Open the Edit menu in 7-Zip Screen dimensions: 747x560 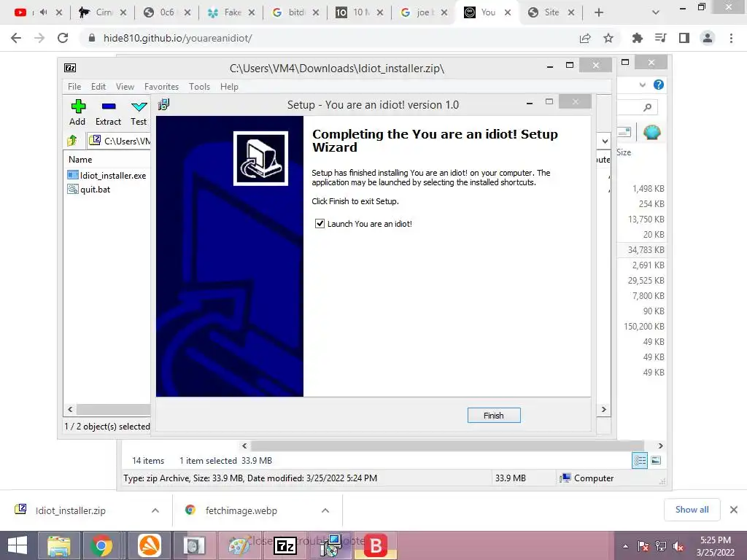98,87
